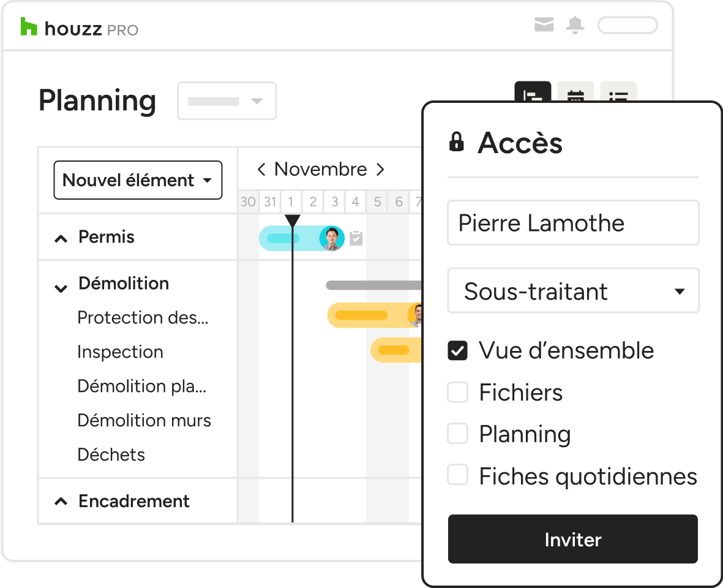Enable the Fichiers checkbox

pos(457,393)
